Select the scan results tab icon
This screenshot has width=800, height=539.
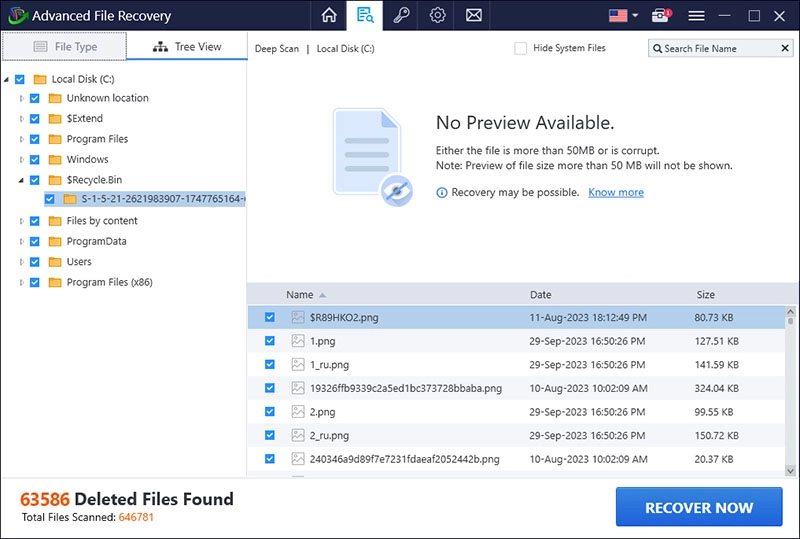click(x=365, y=15)
